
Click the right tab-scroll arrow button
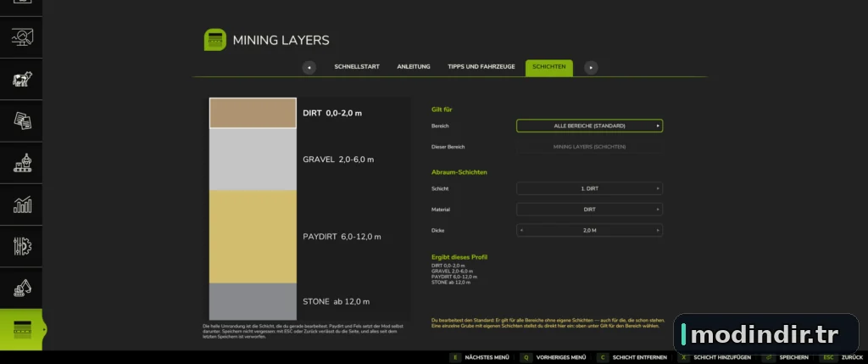591,68
